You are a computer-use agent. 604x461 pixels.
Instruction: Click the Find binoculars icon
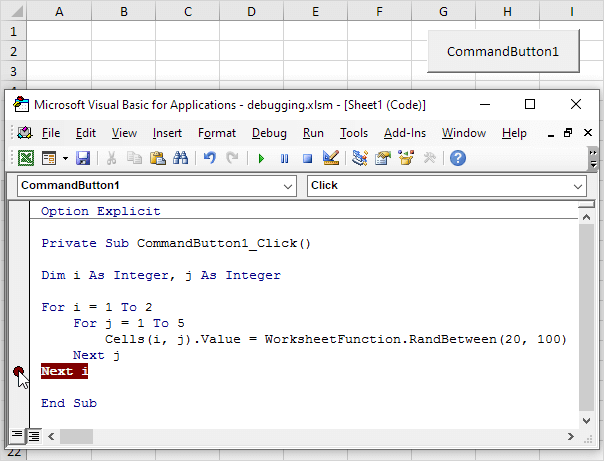pyautogui.click(x=181, y=158)
